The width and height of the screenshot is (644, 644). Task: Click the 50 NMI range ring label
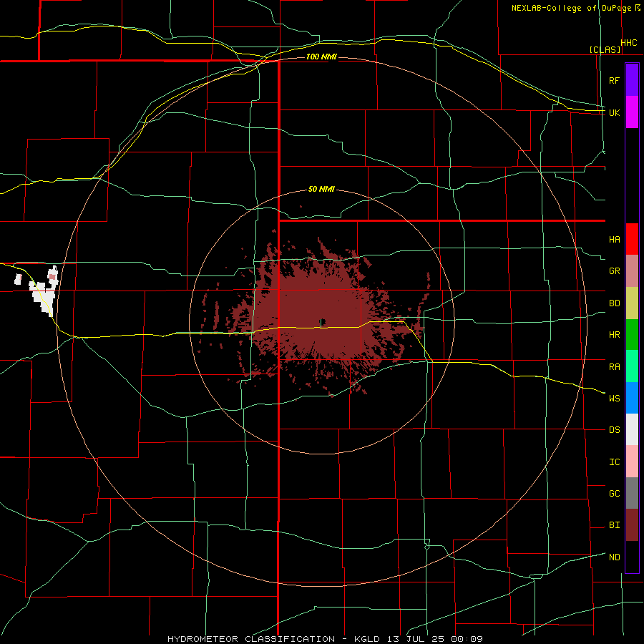(321, 189)
